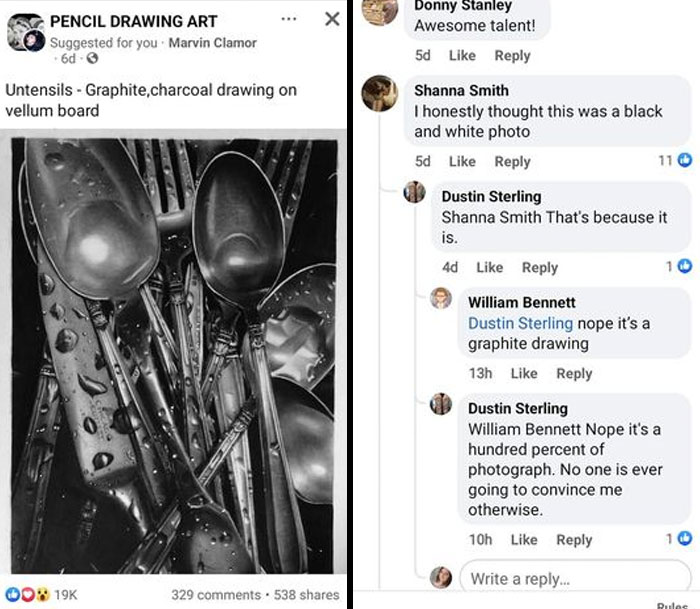The height and width of the screenshot is (609, 700).
Task: Dismiss the suggested post with X
Action: [x=332, y=19]
